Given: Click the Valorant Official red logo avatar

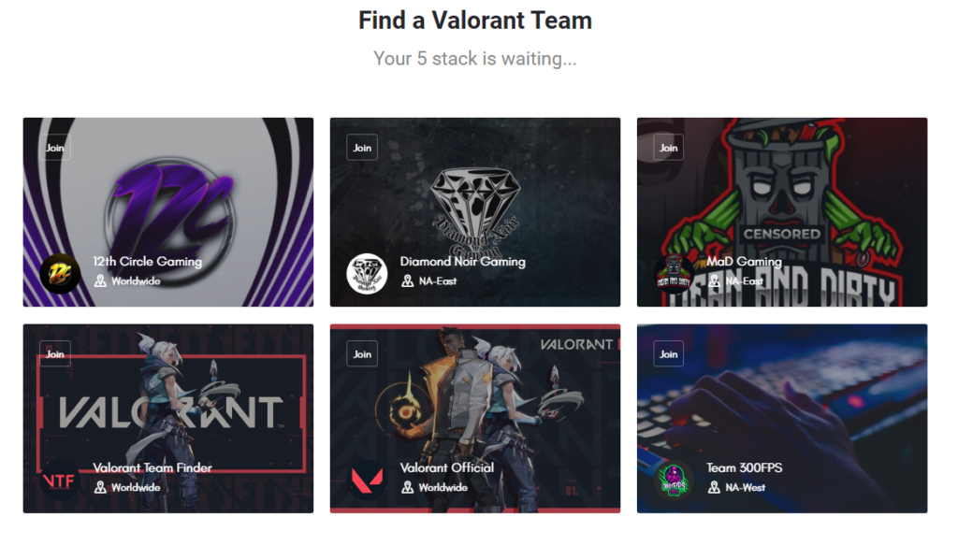Looking at the screenshot, I should coord(367,480).
